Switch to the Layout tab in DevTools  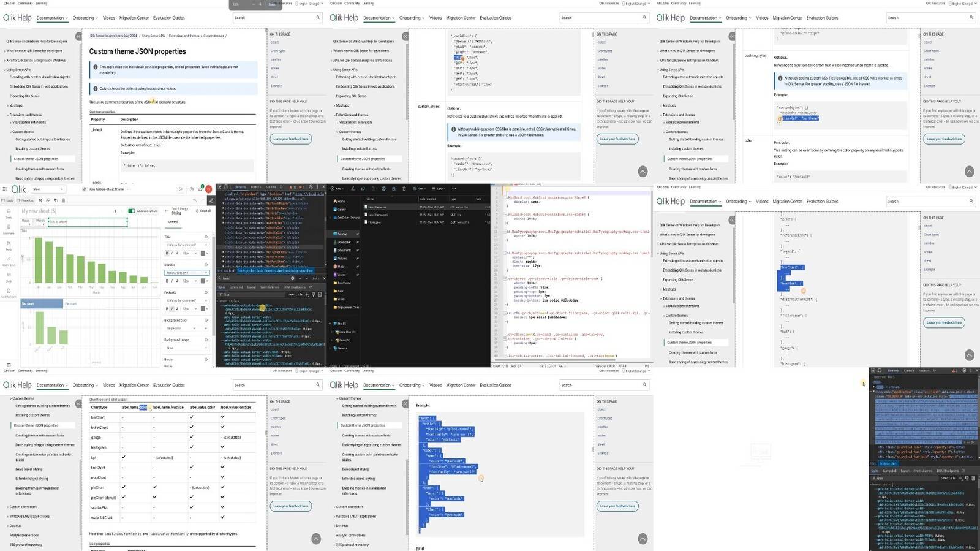tap(251, 287)
